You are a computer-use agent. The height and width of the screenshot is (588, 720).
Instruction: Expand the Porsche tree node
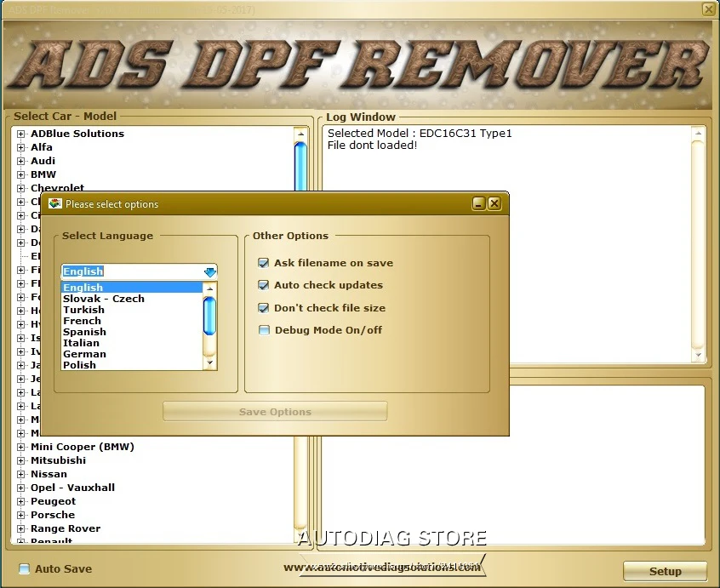coord(20,515)
